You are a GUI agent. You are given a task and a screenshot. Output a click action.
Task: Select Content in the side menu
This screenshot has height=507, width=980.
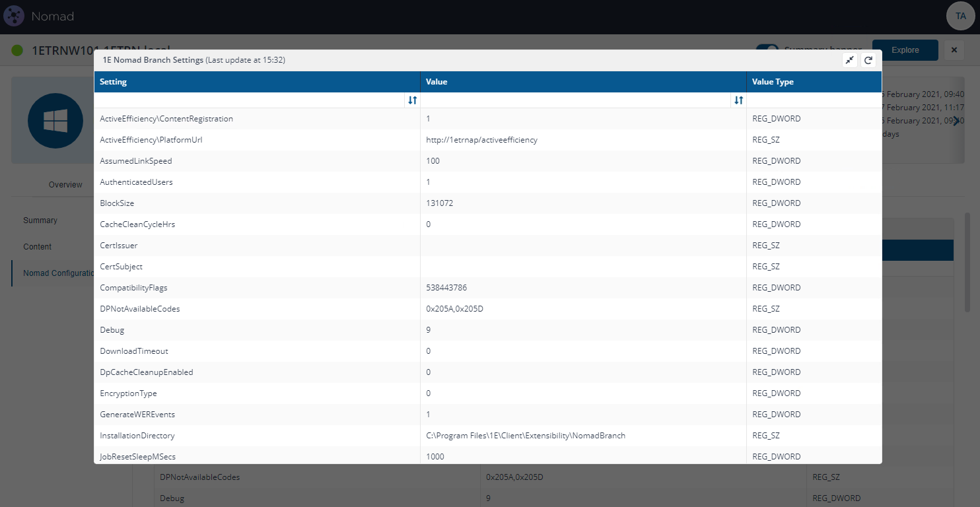coord(37,247)
